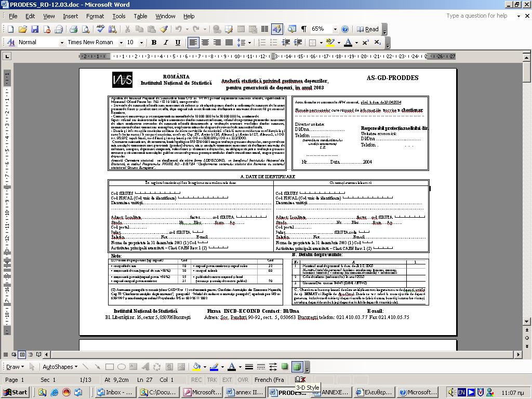
Task: Justify the paragraph text
Action: (x=229, y=43)
